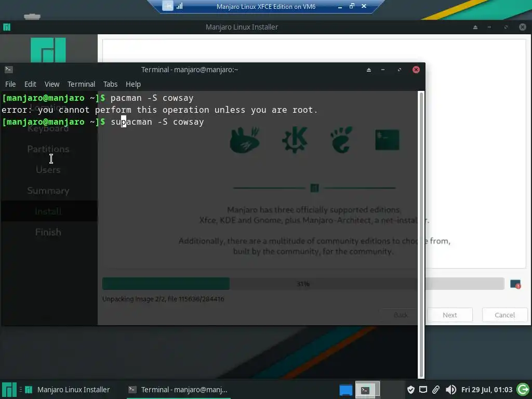Viewport: 532px width, 399px height.
Task: Maximize the Terminal window
Action: pos(400,70)
